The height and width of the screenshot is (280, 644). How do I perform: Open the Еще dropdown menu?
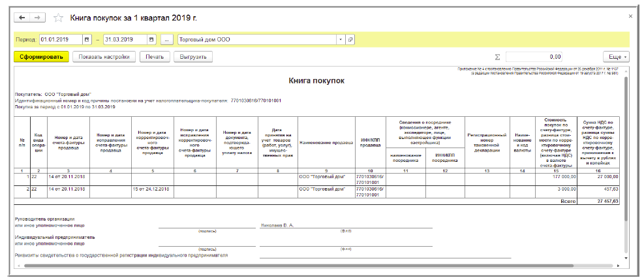coord(616,57)
